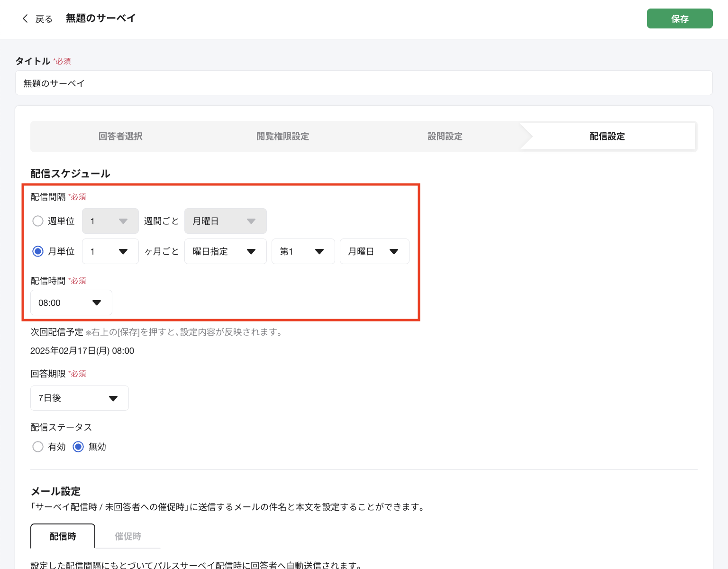Viewport: 728px width, 569px height.
Task: Open the 7日後 answer deadline dropdown
Action: 79,398
